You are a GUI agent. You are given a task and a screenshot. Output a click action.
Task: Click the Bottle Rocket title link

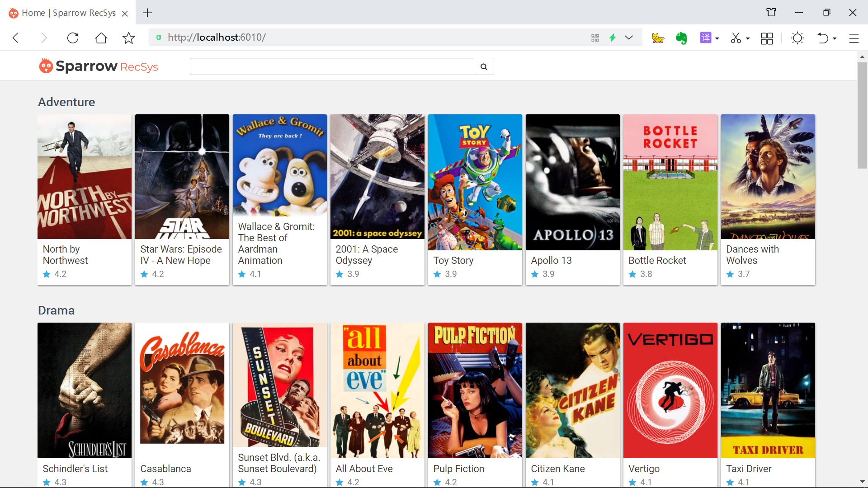[657, 261]
